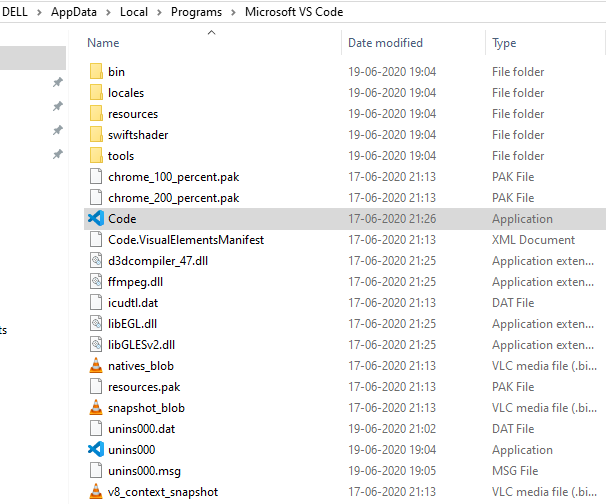The image size is (606, 504).
Task: Click the bottommost pin icon in sidebar
Action: (x=58, y=155)
